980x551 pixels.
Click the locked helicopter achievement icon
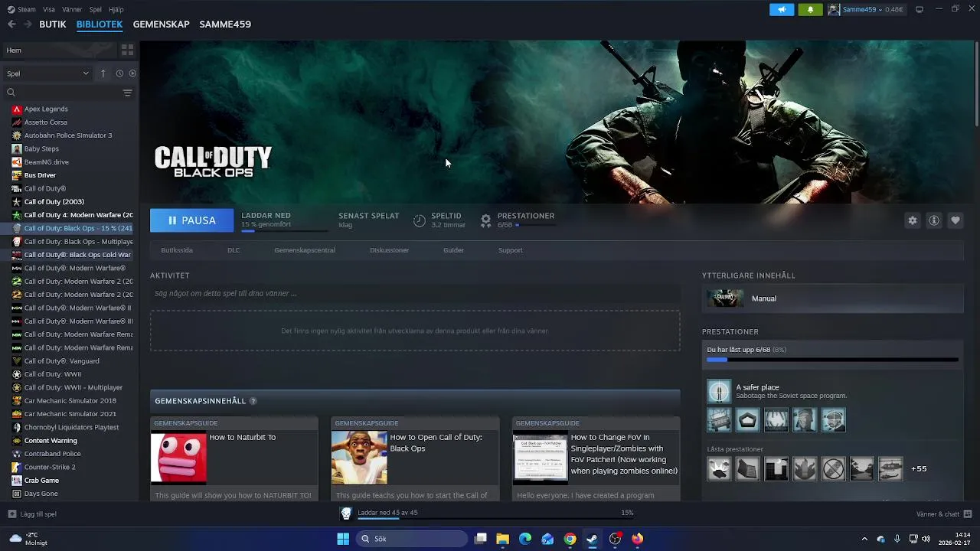[x=890, y=468]
